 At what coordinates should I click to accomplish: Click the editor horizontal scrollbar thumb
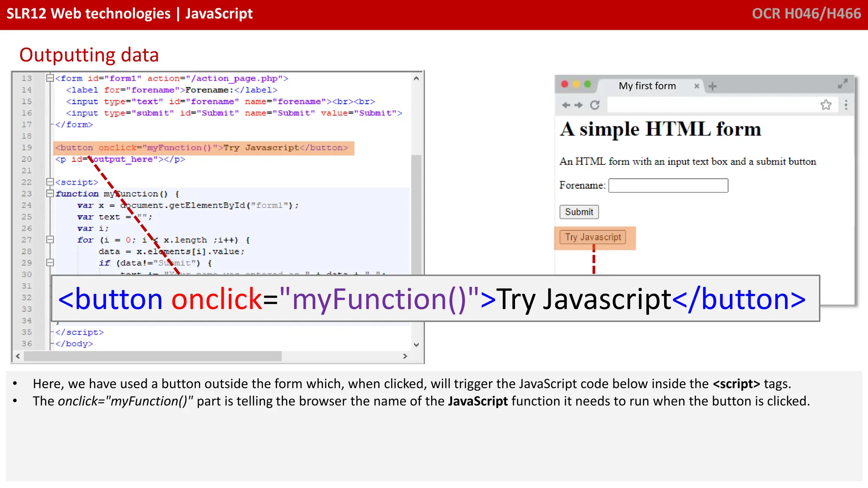click(153, 356)
